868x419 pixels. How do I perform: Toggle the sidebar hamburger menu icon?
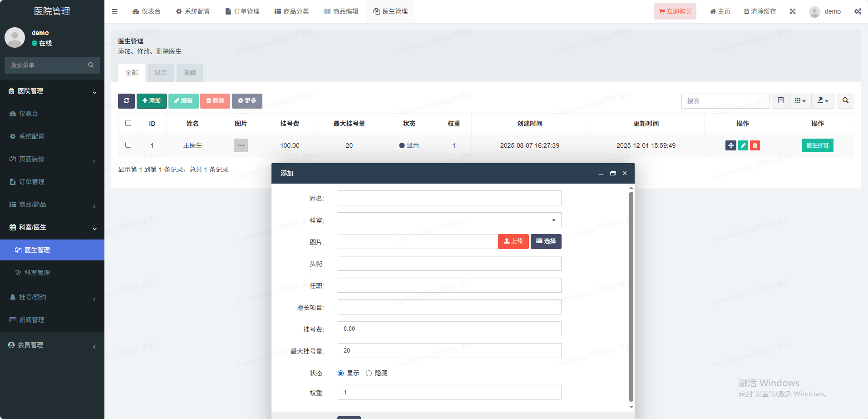[115, 11]
